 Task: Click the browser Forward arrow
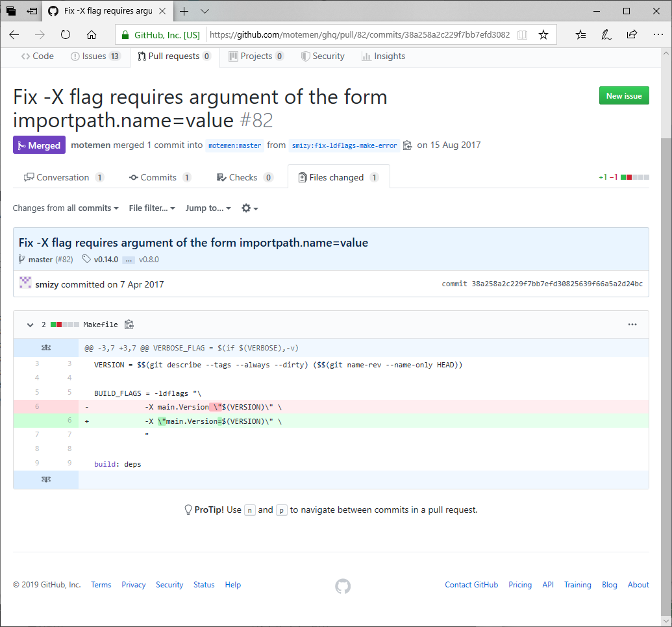click(40, 34)
